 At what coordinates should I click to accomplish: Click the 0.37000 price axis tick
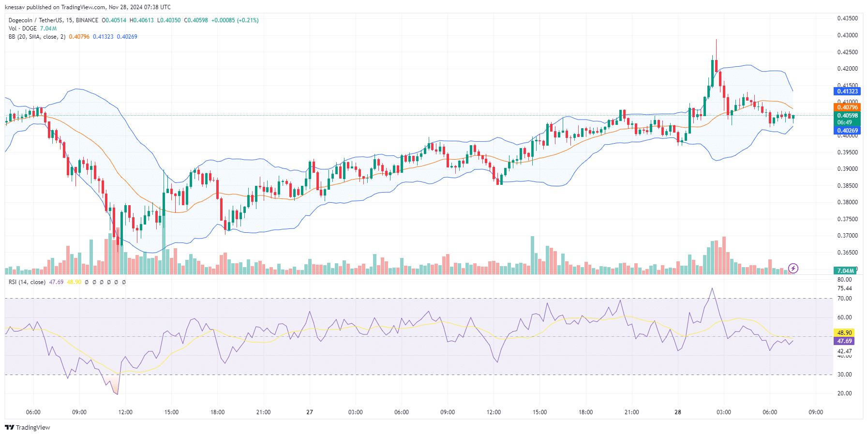click(x=847, y=236)
